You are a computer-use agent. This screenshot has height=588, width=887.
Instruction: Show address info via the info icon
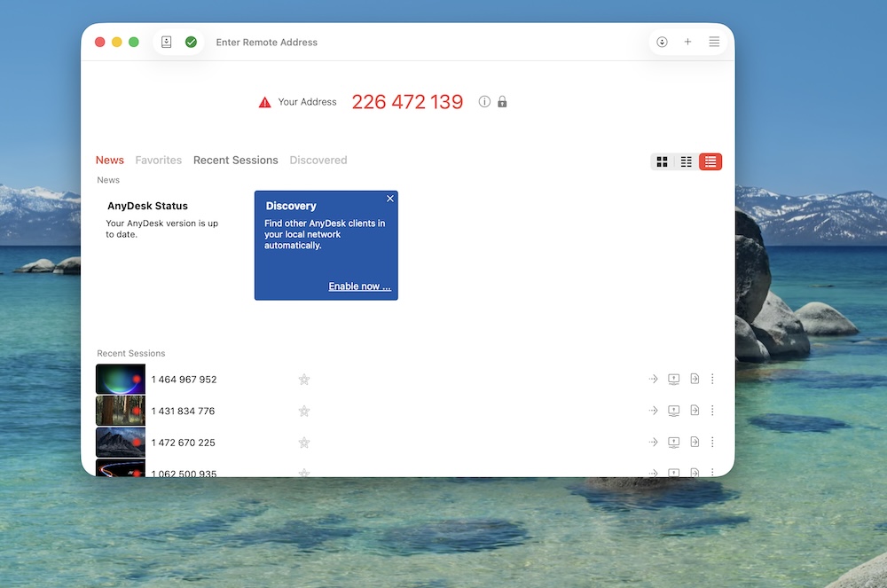(x=484, y=101)
